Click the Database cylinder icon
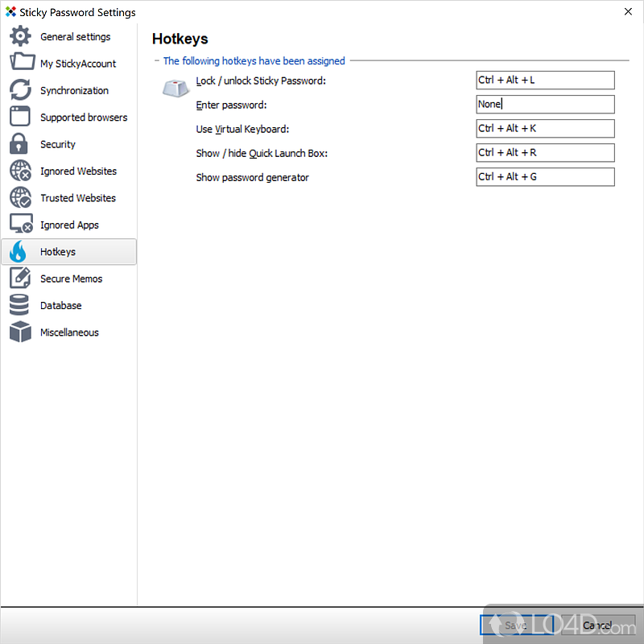Image resolution: width=644 pixels, height=644 pixels. click(x=20, y=305)
